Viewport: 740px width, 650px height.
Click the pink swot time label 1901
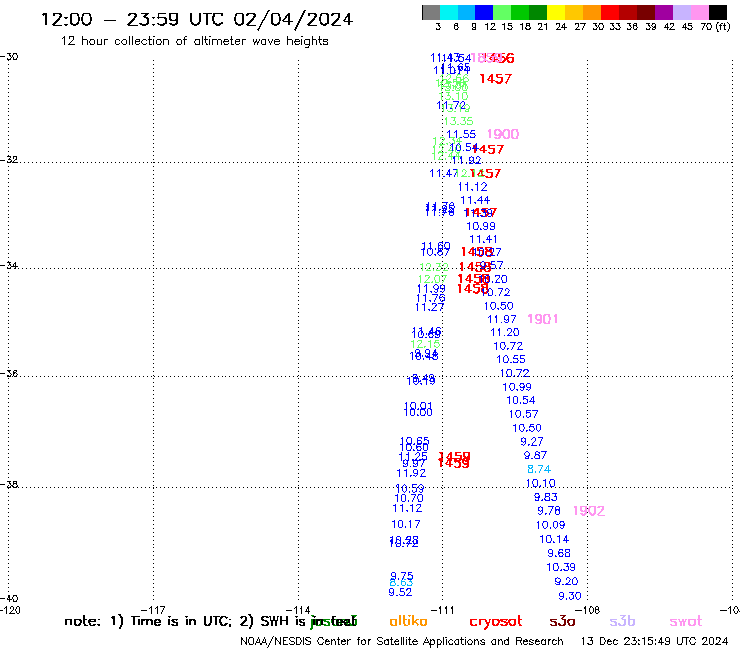coord(542,319)
